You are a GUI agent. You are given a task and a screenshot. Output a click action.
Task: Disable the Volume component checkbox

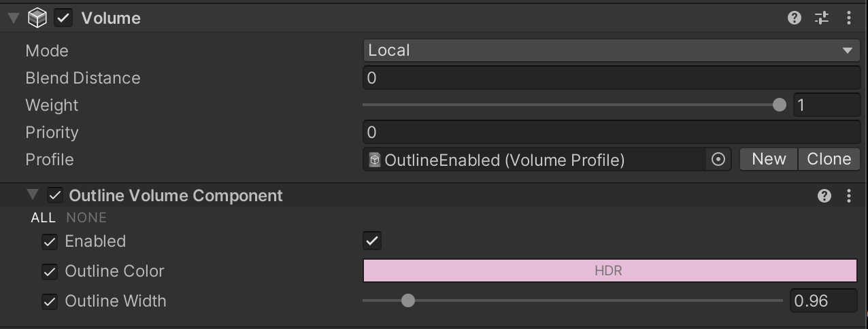click(63, 18)
